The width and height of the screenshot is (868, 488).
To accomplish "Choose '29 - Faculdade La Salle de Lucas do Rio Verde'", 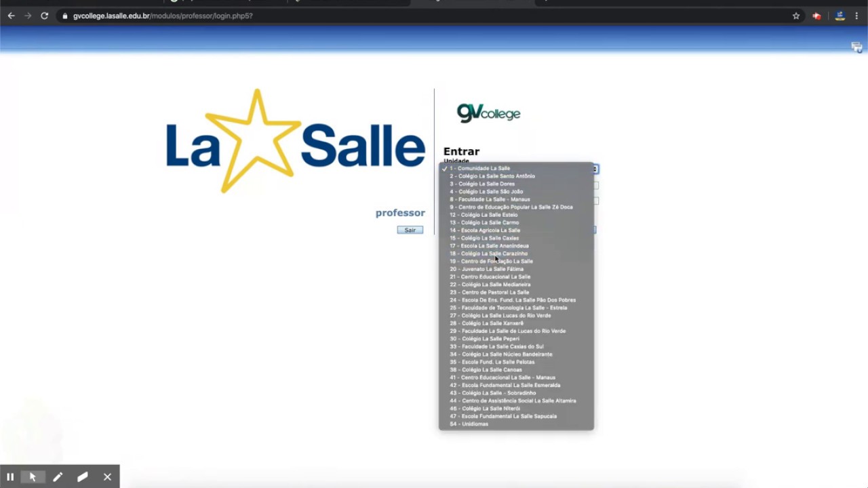I will tap(516, 331).
